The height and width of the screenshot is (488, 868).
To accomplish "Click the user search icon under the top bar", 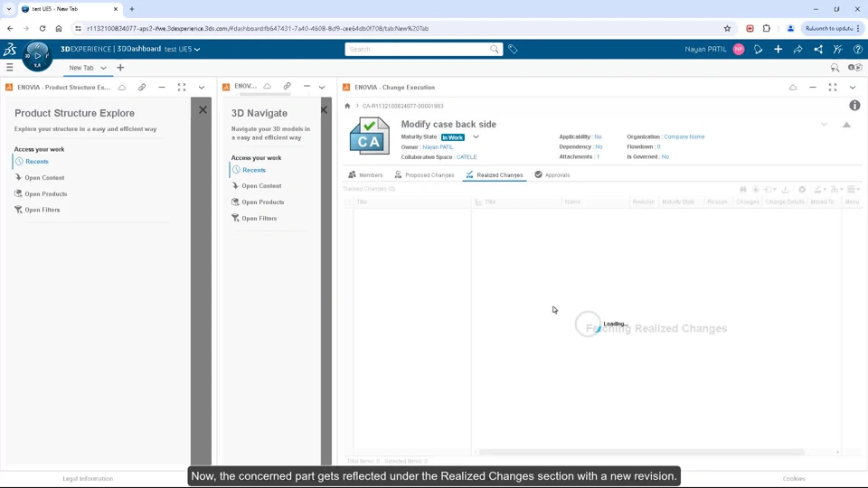I will (835, 68).
